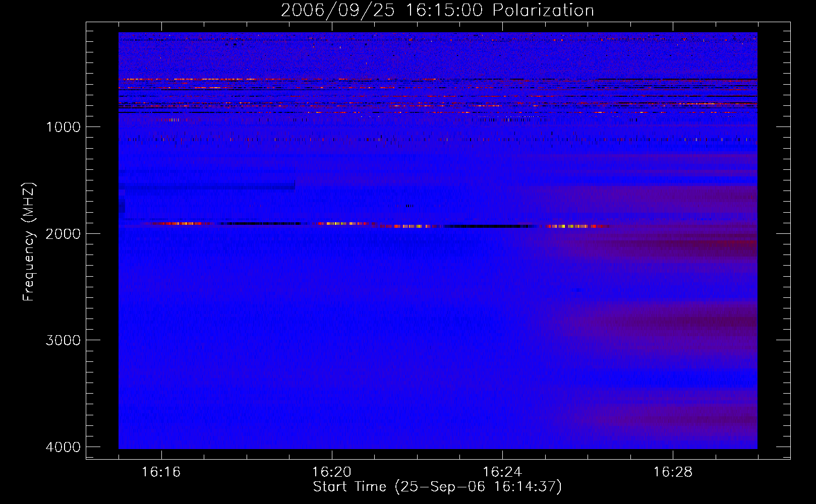
Task: Click the plot title '2006/09/25 16:15:00 Polarization'
Action: (437, 10)
